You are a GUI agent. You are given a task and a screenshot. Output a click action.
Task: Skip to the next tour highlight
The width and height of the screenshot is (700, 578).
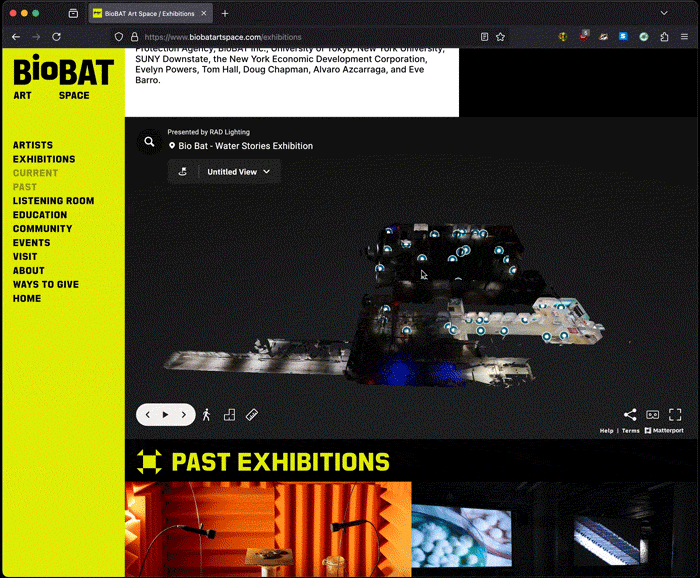pos(184,414)
